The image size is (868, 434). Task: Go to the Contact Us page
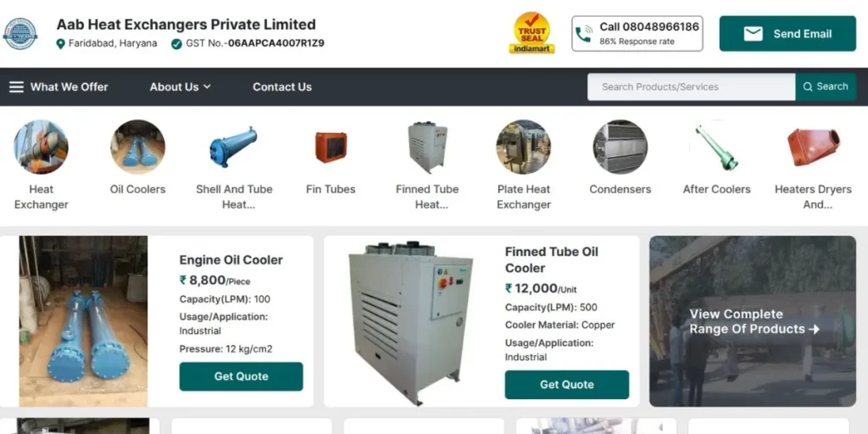click(x=281, y=87)
